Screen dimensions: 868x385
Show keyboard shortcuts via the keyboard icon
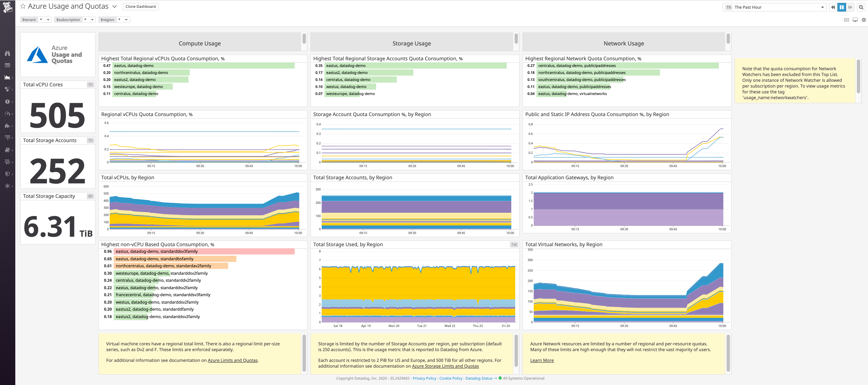point(847,20)
